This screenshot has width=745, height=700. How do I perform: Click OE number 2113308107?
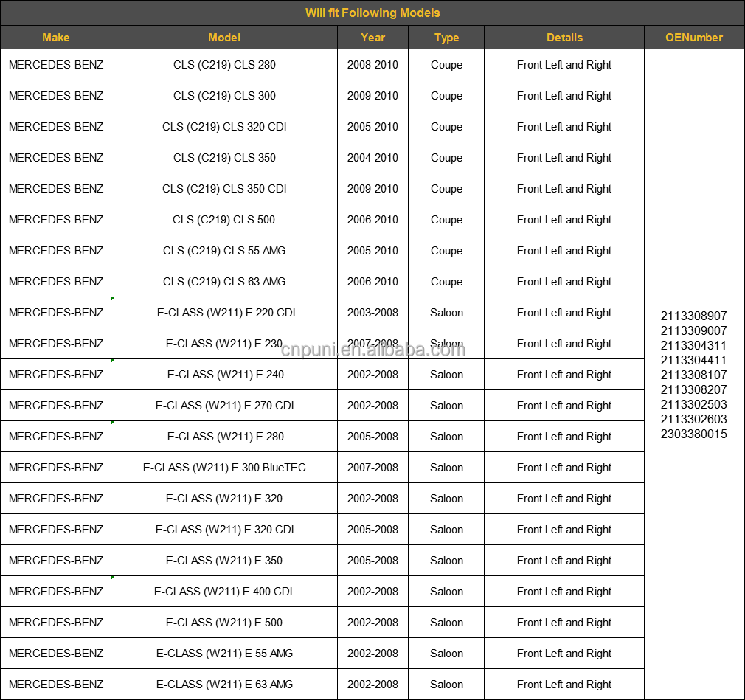click(693, 375)
